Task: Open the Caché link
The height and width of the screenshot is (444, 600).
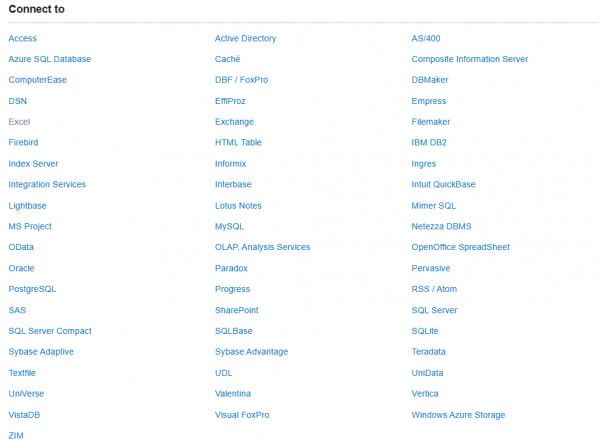Action: click(x=227, y=59)
